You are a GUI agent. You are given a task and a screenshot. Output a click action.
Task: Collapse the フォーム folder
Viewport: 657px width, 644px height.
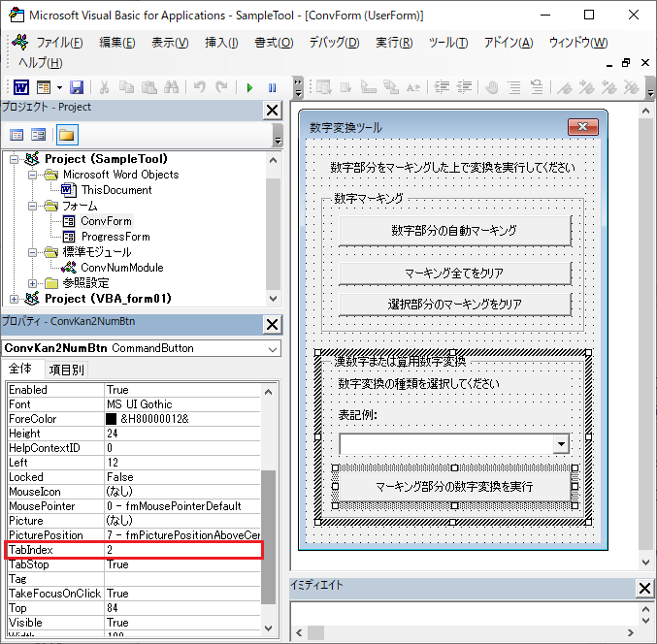[33, 206]
